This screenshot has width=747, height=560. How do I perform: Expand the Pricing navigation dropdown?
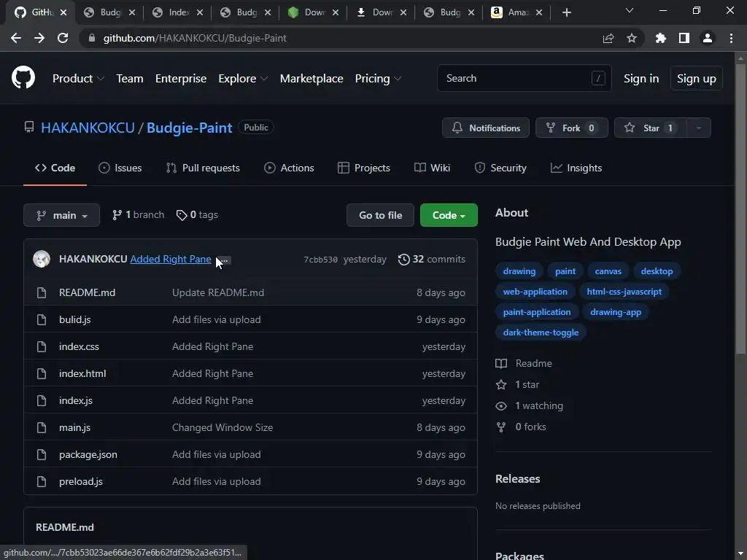coord(379,79)
